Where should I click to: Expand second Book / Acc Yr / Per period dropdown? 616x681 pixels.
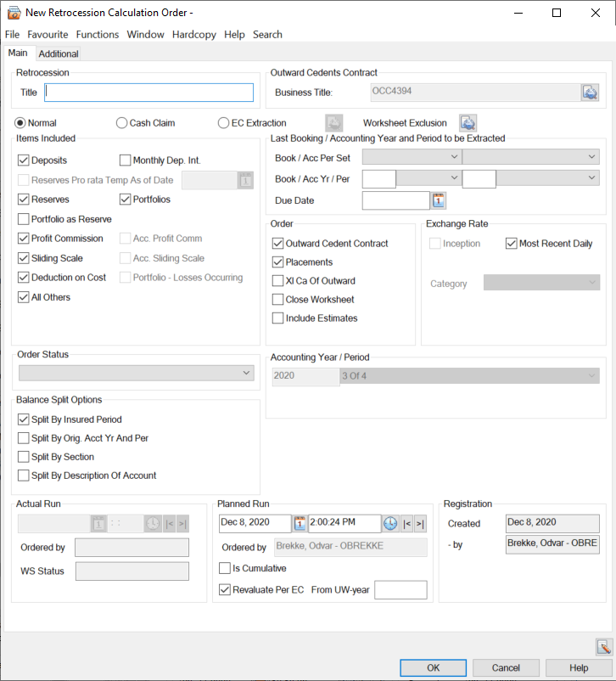click(548, 178)
